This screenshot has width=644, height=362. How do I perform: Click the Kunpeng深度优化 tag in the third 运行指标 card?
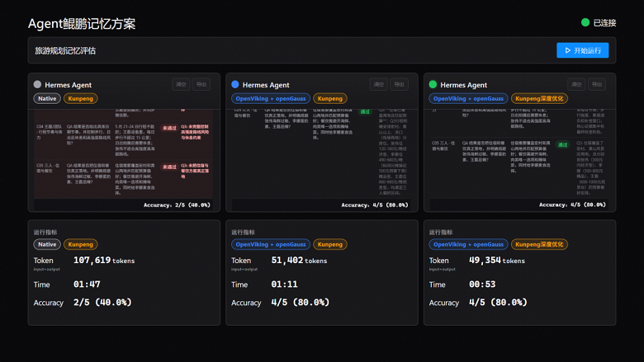click(x=540, y=244)
